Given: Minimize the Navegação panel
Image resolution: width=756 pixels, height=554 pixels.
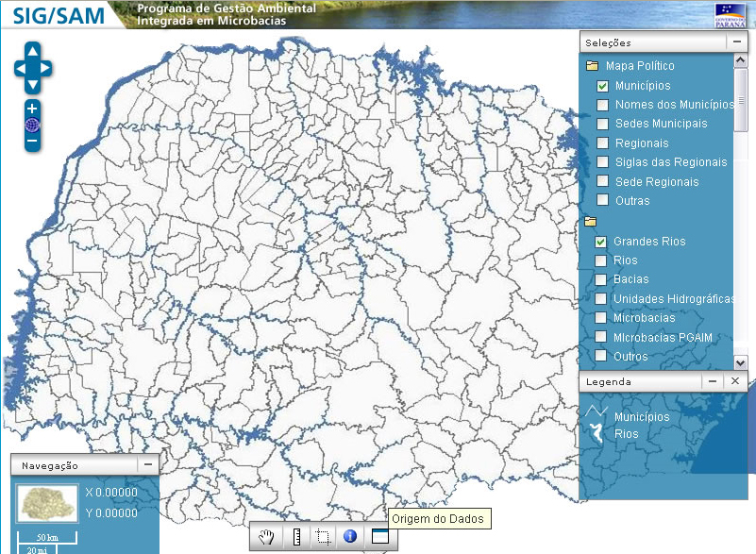Looking at the screenshot, I should [x=147, y=465].
